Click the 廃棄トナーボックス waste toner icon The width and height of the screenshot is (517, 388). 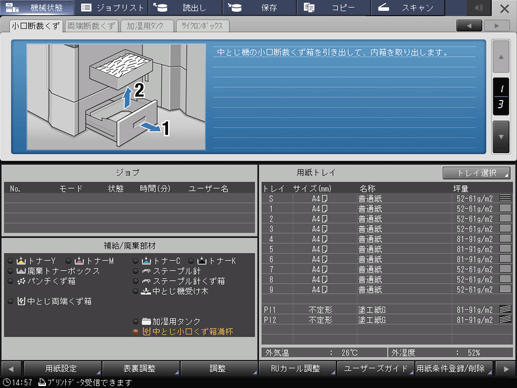click(x=21, y=271)
